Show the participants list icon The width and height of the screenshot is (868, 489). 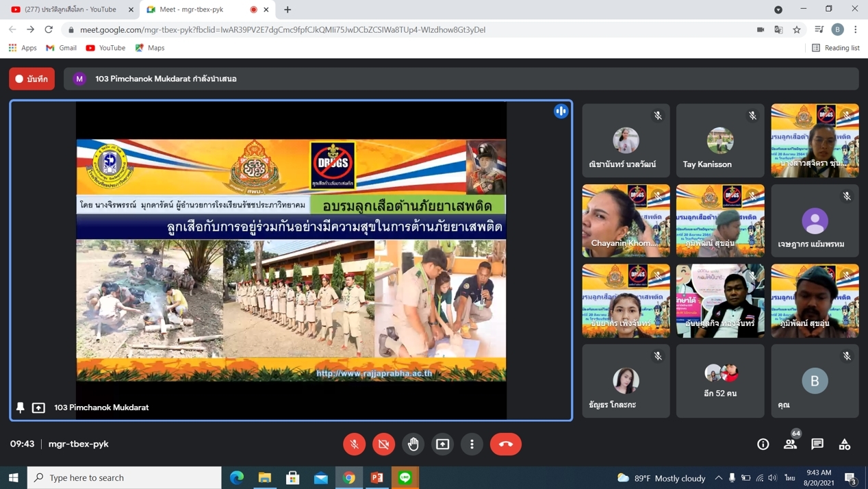pyautogui.click(x=790, y=444)
